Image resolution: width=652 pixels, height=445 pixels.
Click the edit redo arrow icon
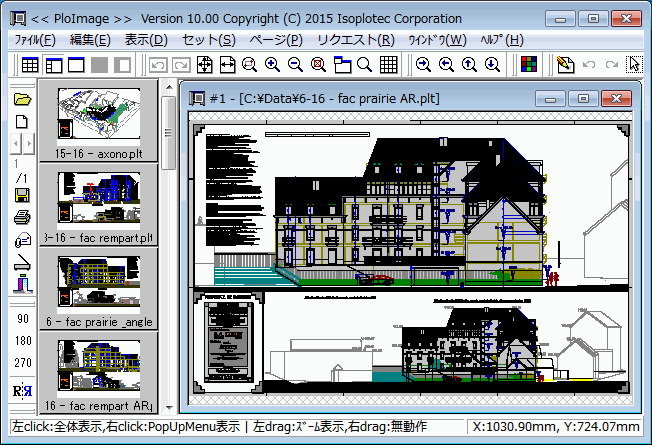click(612, 64)
